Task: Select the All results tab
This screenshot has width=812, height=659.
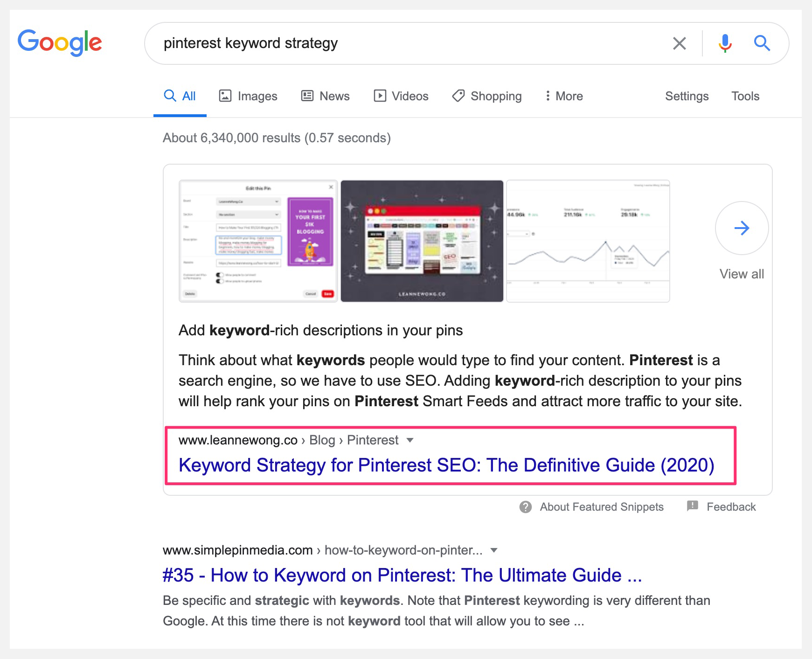Action: coord(180,96)
